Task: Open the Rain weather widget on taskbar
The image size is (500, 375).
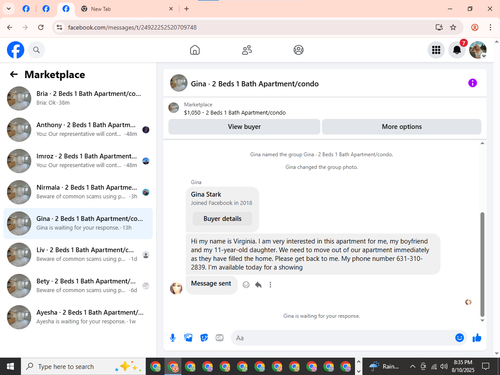Action: (384, 367)
